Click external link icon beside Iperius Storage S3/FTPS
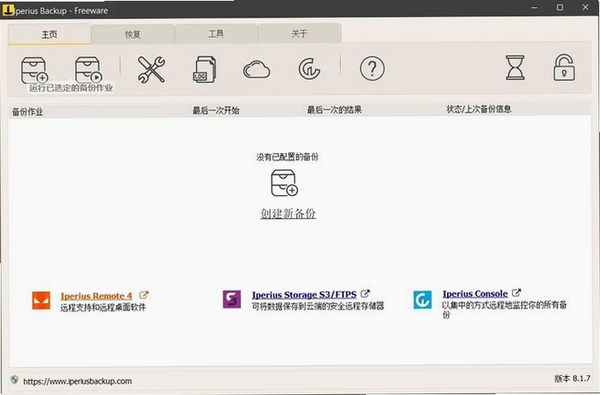The height and width of the screenshot is (395, 600). [365, 294]
